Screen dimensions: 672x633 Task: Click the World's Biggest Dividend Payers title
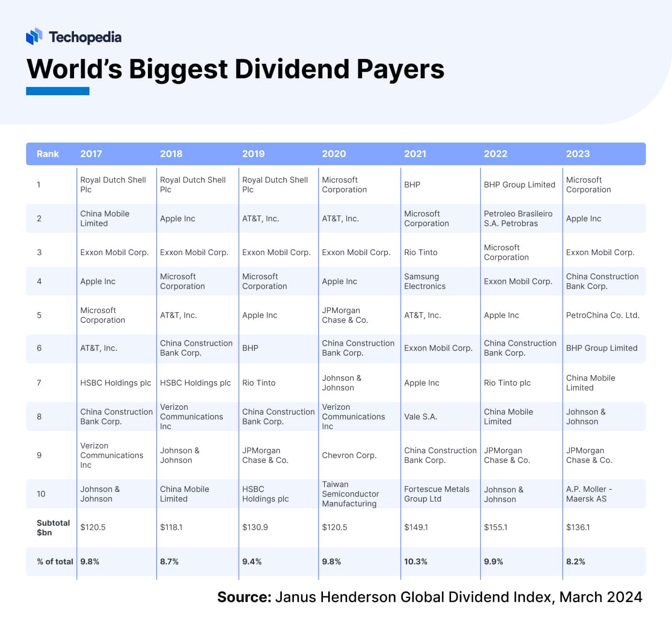pos(235,69)
